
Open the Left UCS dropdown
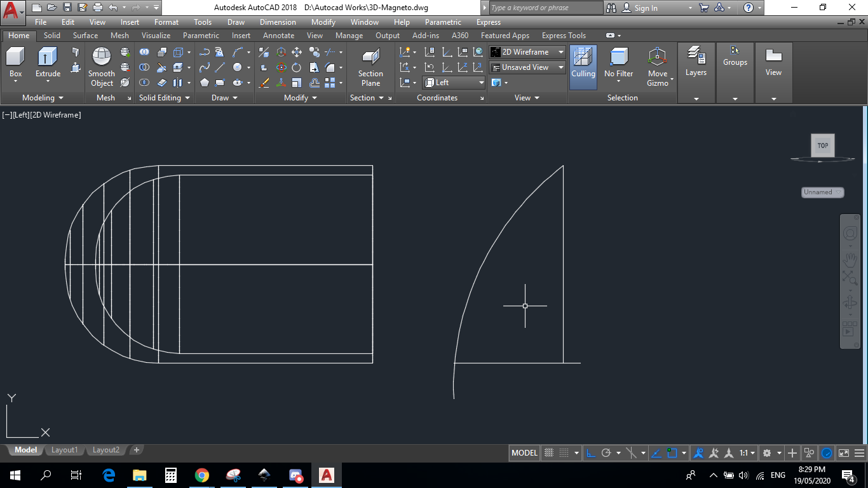pos(454,83)
